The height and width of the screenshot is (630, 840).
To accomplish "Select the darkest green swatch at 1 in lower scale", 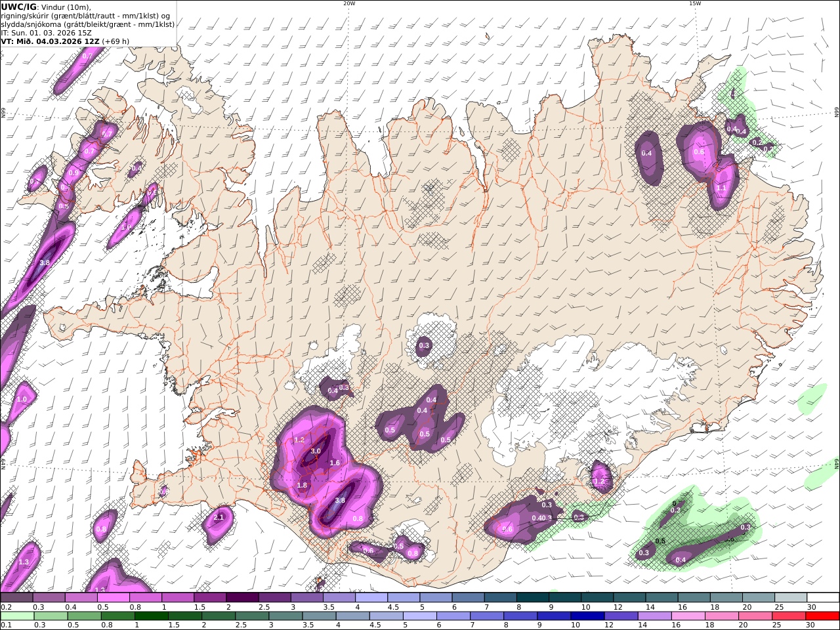I will [x=151, y=616].
